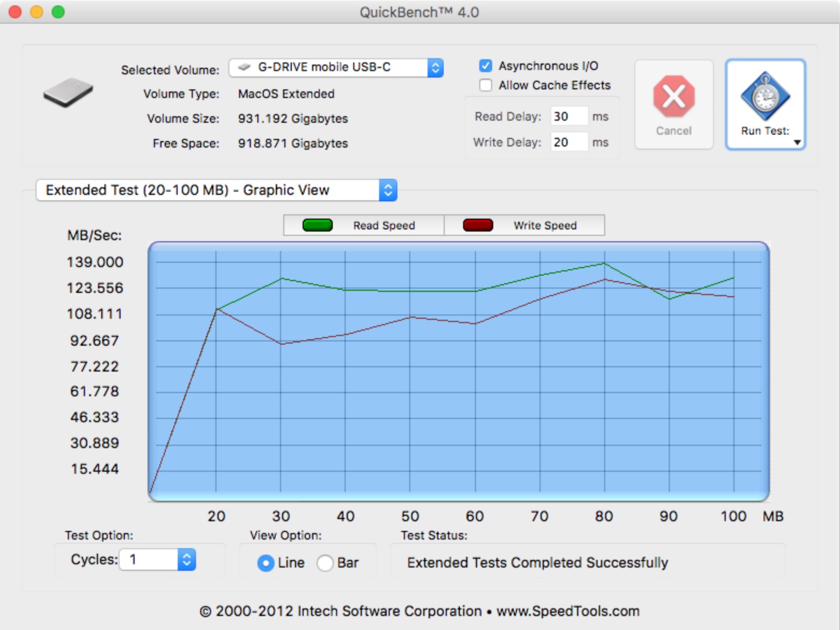Viewport: 840px width, 630px height.
Task: Click the Write Speed legend label
Action: [545, 226]
